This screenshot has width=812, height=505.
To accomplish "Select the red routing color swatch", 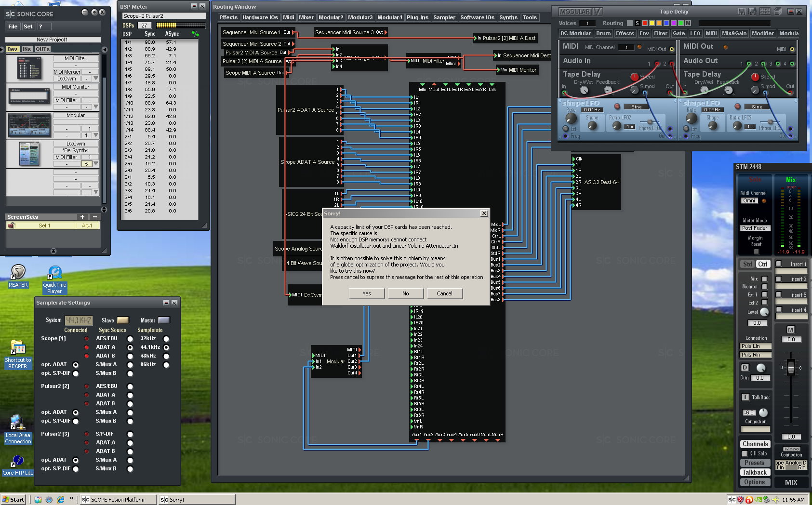I will [x=644, y=23].
